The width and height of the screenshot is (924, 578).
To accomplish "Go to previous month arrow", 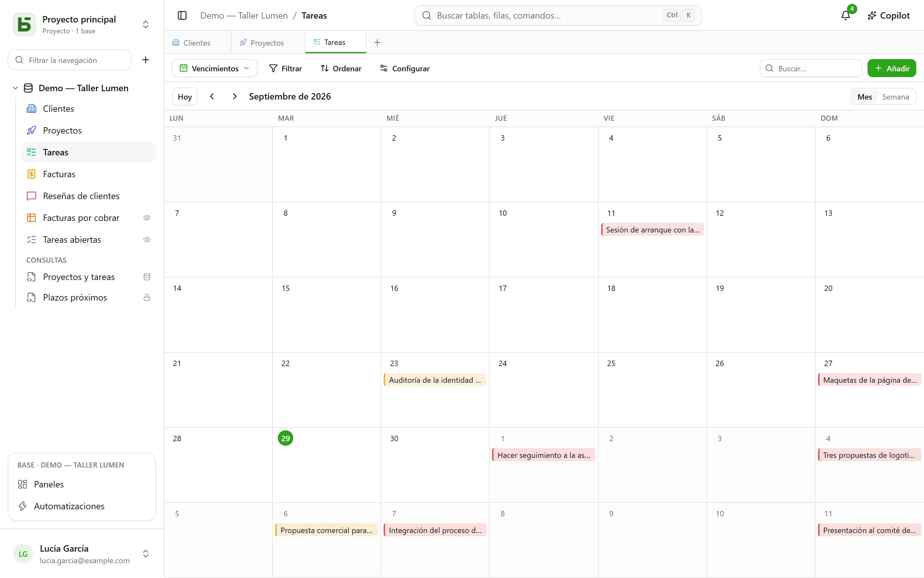I will click(x=212, y=96).
